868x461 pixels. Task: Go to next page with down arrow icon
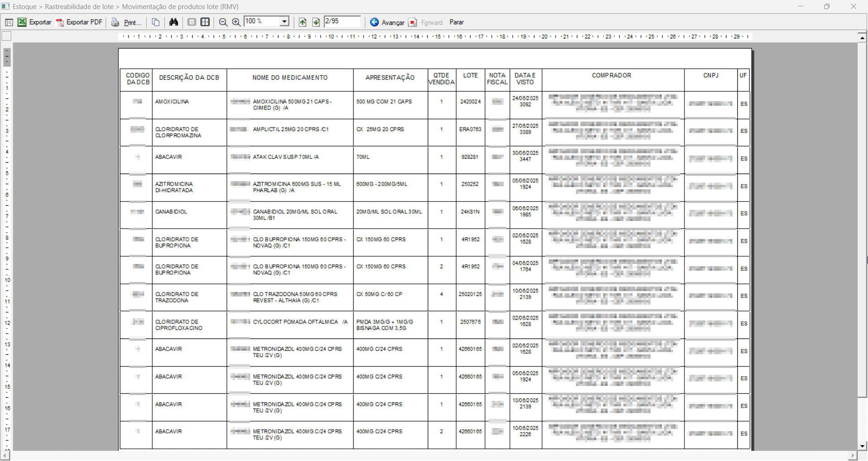click(x=316, y=22)
